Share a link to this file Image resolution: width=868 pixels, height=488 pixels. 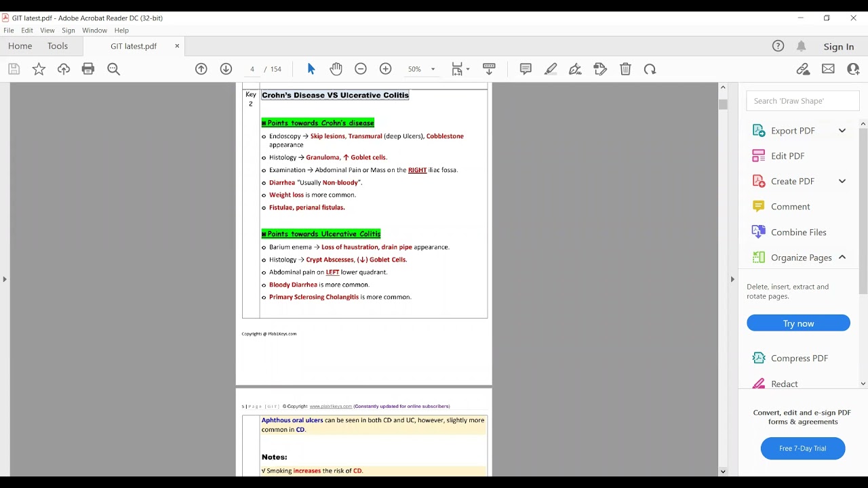(x=804, y=69)
